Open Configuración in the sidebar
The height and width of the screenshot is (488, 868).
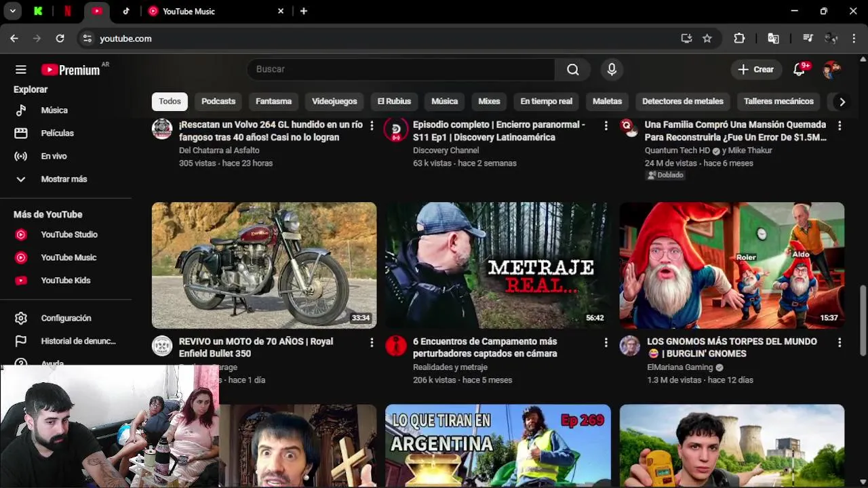click(x=66, y=318)
